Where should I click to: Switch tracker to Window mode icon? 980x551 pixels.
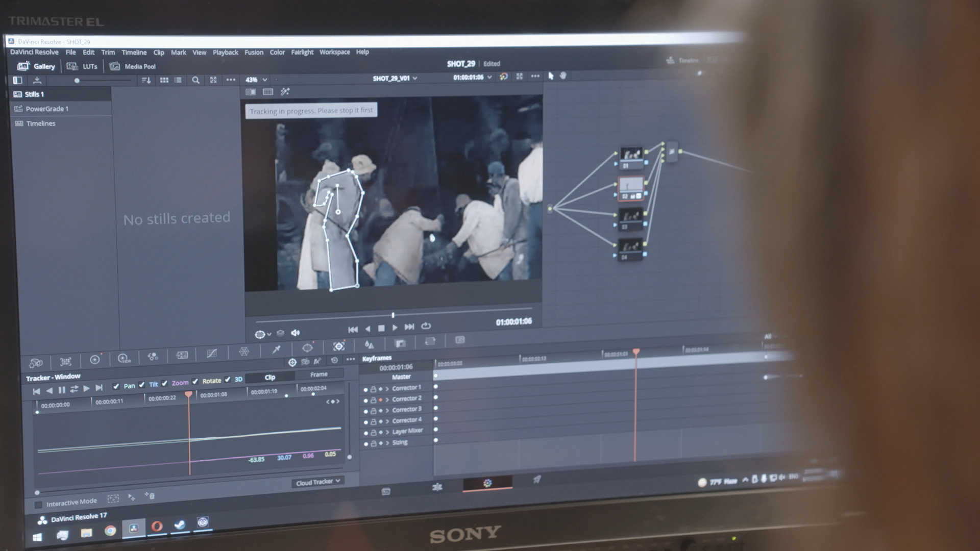coord(292,362)
